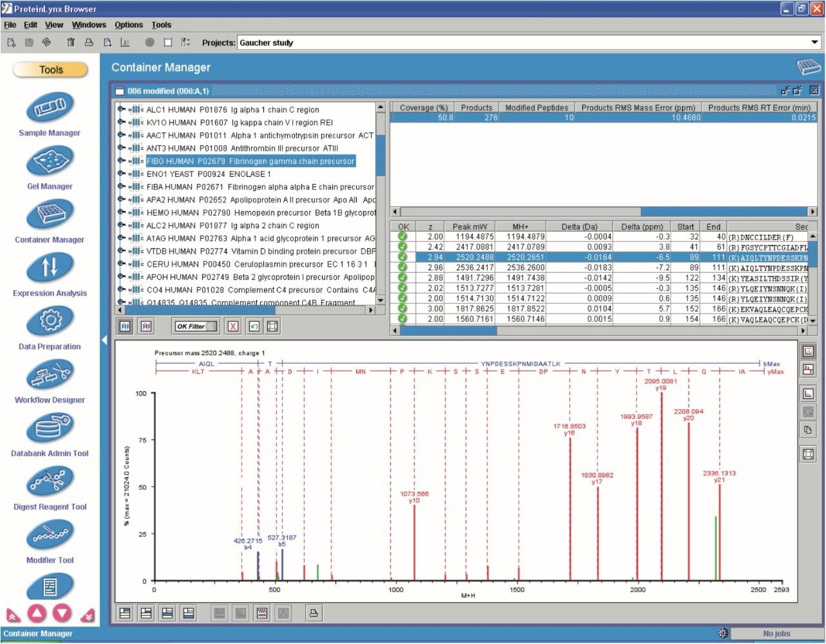Open the Tools menu

click(161, 25)
